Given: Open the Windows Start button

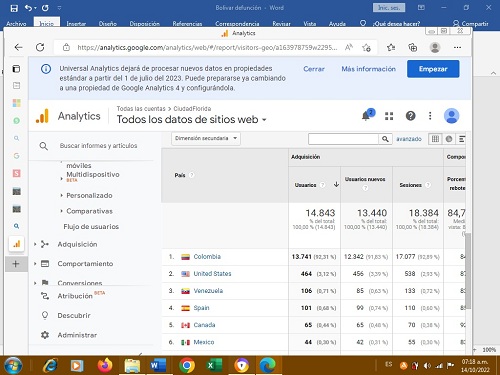Looking at the screenshot, I should click(13, 365).
